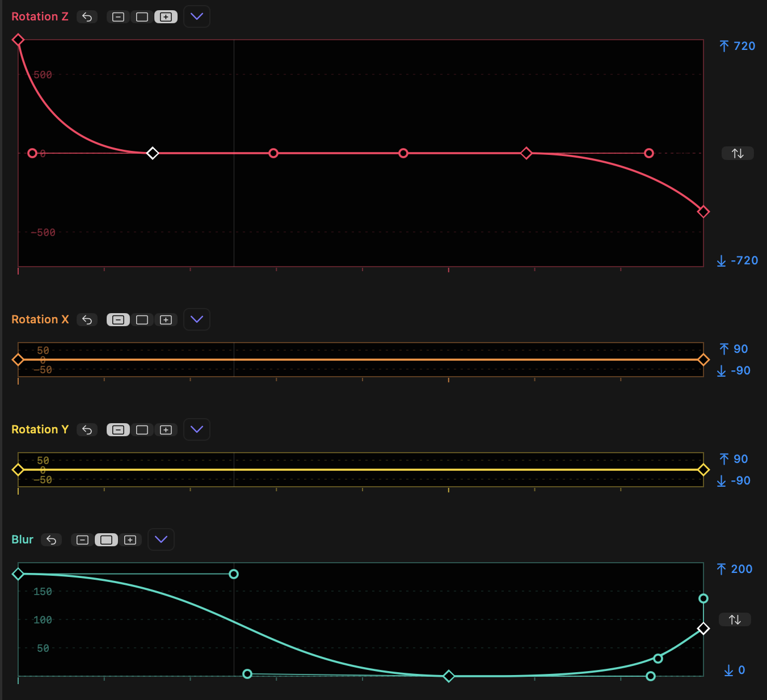
Task: Select the Blur keyframe diamond at curve bottom
Action: pyautogui.click(x=449, y=676)
